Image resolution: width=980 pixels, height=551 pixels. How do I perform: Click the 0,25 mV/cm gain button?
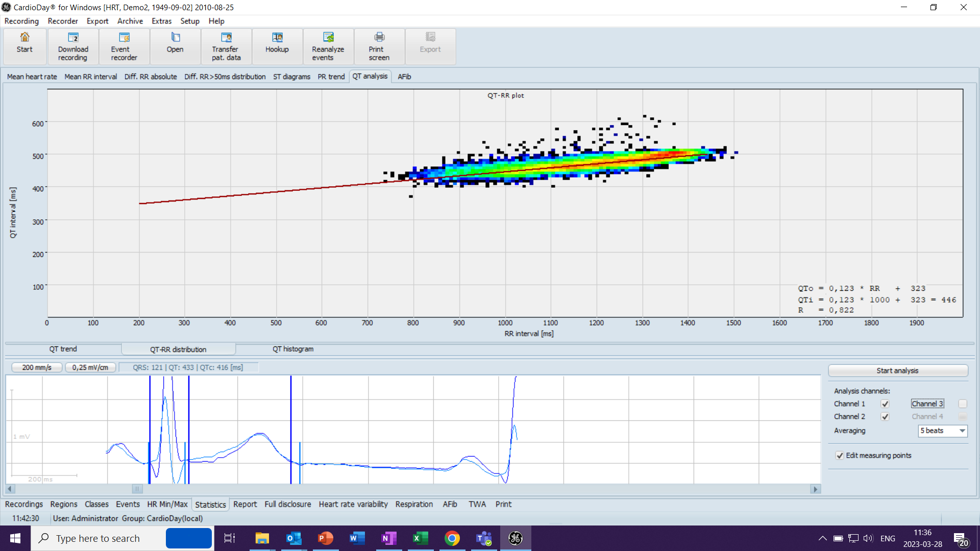coord(90,367)
